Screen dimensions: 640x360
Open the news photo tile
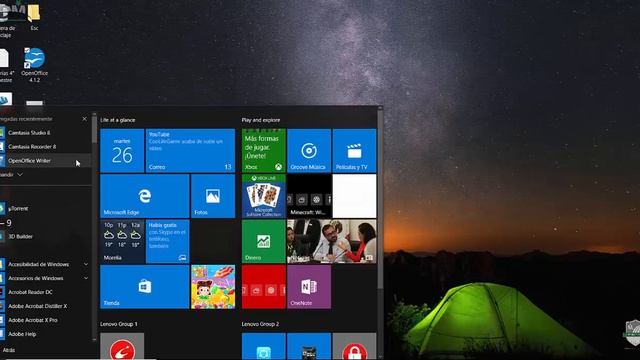tap(332, 242)
